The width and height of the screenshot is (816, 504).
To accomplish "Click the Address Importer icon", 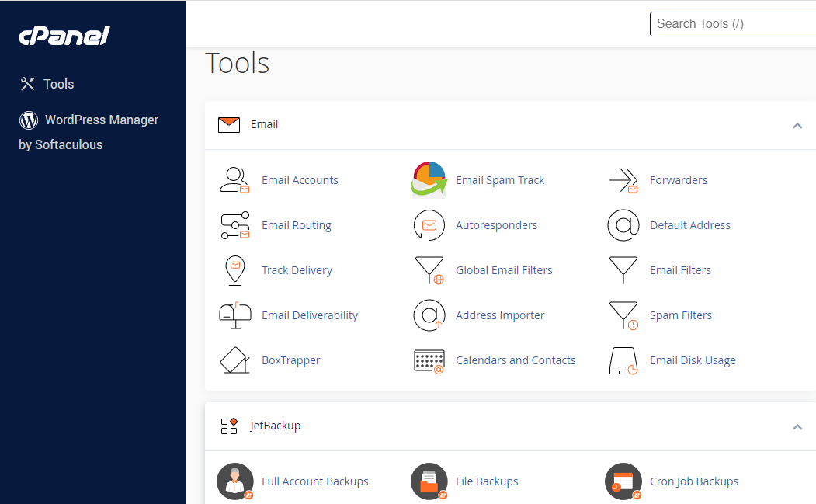I will pyautogui.click(x=429, y=315).
